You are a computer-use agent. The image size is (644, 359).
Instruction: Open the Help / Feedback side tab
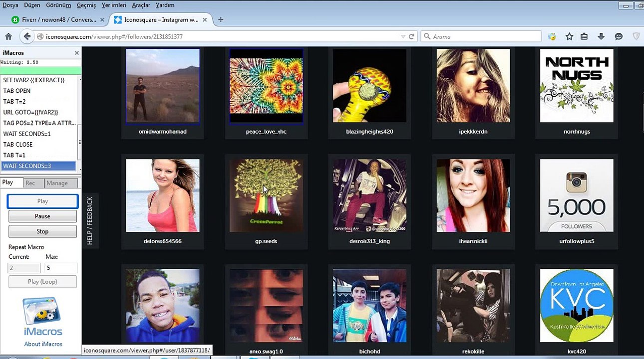[90, 220]
